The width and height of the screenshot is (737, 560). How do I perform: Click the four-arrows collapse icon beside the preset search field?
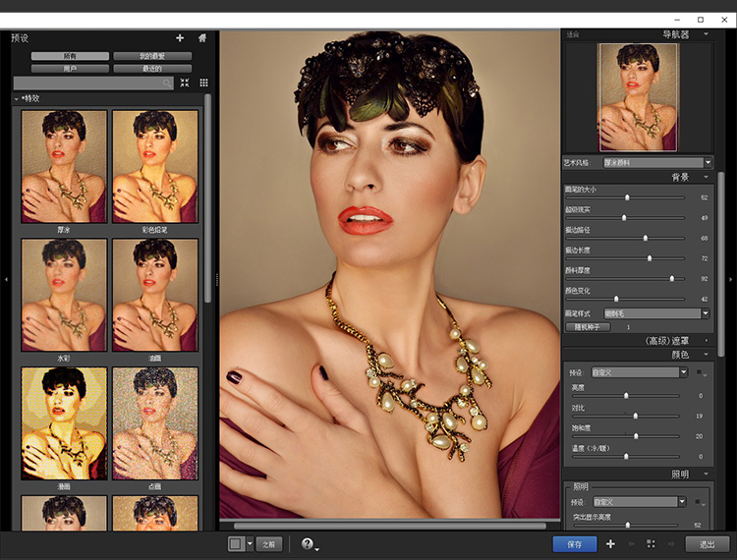click(185, 83)
